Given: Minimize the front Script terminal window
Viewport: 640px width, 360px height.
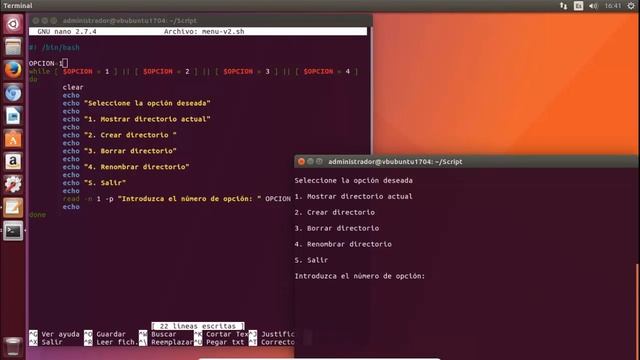Looking at the screenshot, I should 310,162.
